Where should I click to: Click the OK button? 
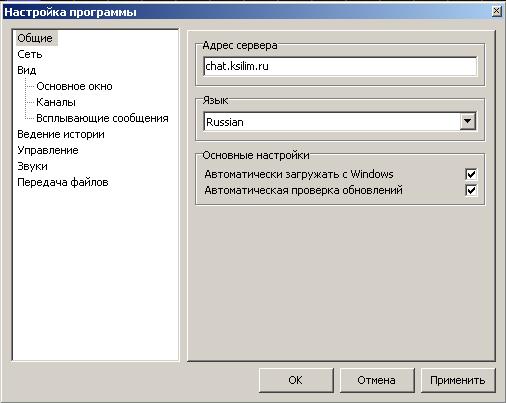pyautogui.click(x=296, y=380)
